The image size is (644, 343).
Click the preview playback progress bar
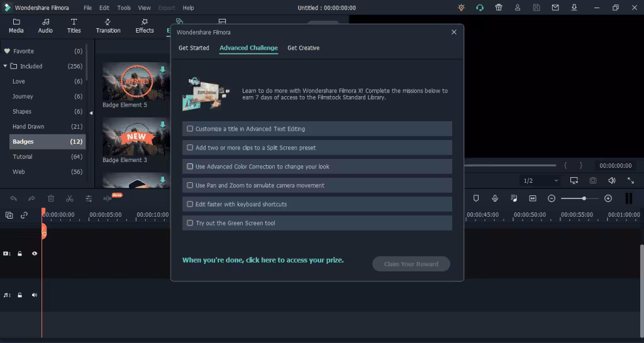pyautogui.click(x=510, y=165)
